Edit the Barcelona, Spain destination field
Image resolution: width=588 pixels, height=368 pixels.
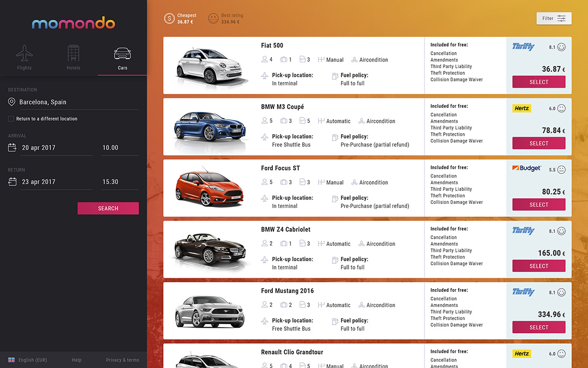(79, 102)
